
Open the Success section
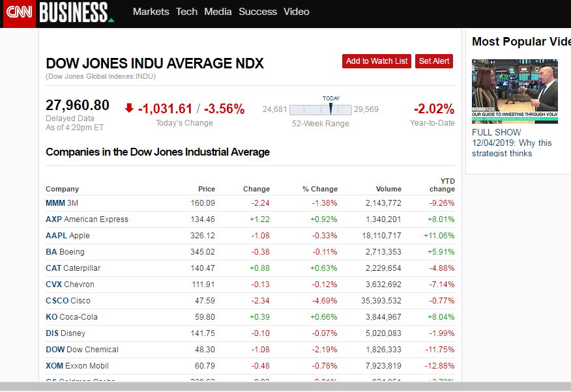tap(257, 12)
